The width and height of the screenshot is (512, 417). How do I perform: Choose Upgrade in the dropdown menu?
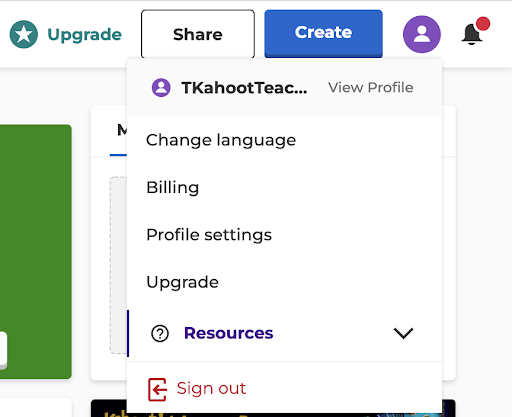coord(284,282)
